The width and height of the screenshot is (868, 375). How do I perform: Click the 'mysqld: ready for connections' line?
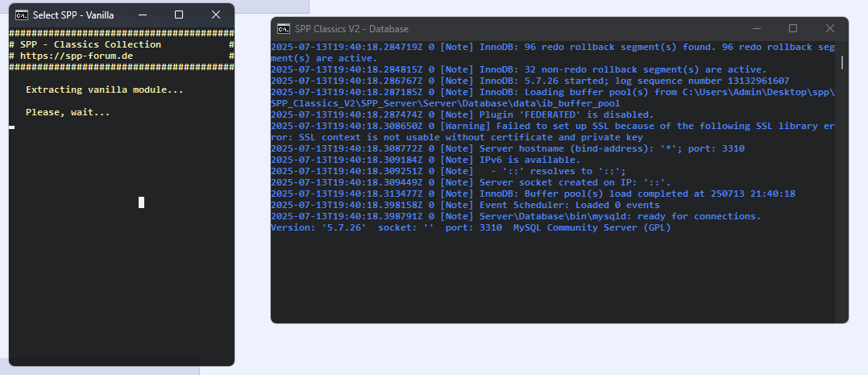[x=516, y=216]
